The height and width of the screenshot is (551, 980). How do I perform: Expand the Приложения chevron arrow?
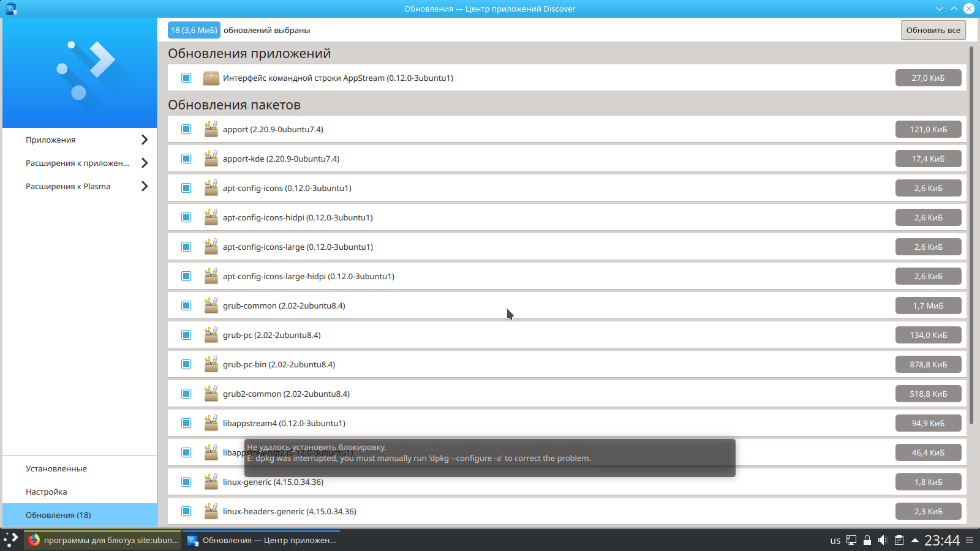click(x=145, y=140)
